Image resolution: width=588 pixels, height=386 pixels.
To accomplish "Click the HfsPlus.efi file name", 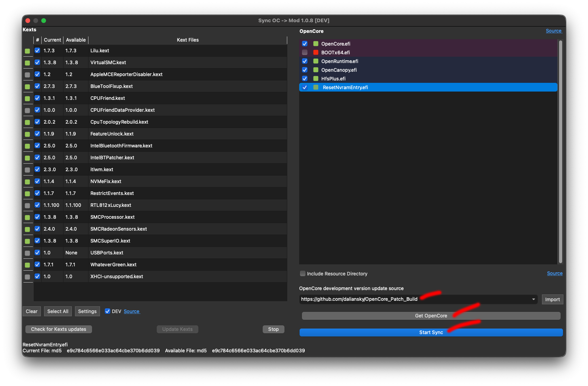I will (x=333, y=79).
